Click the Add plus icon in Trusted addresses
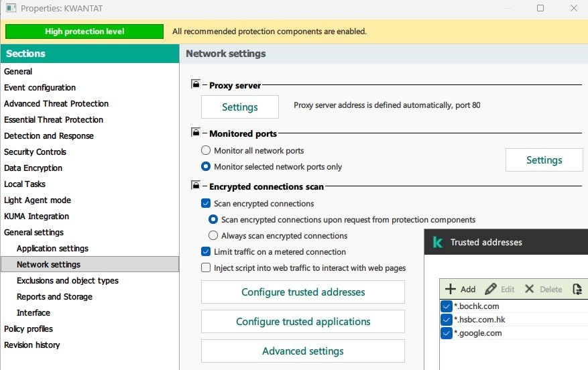This screenshot has height=370, width=588. point(451,289)
